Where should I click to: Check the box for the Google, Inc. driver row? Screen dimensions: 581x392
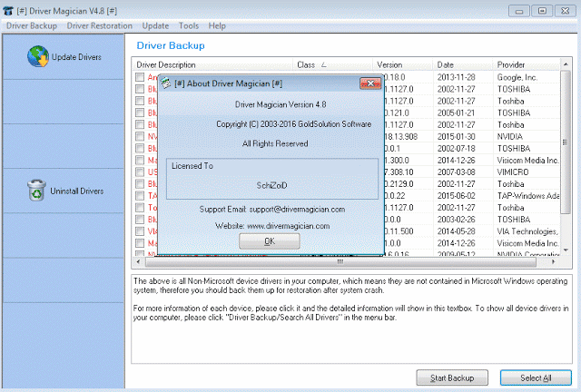pos(140,77)
